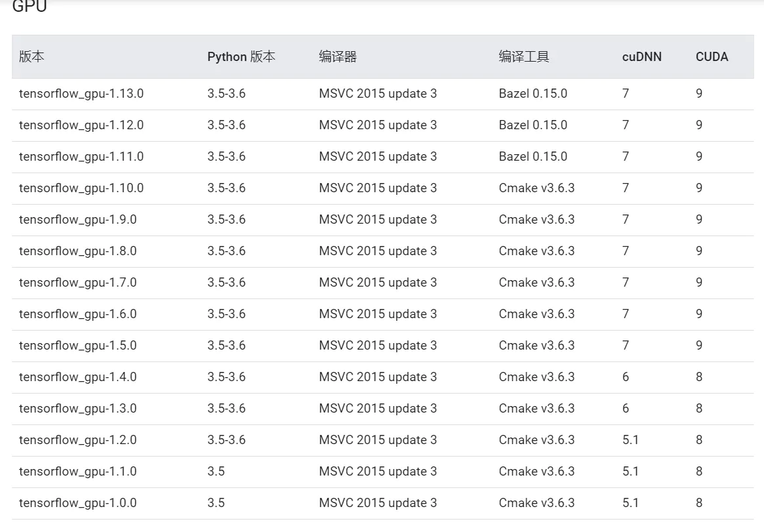Click cuDNN 5.1 in the 1.2.0 row

[x=631, y=440]
